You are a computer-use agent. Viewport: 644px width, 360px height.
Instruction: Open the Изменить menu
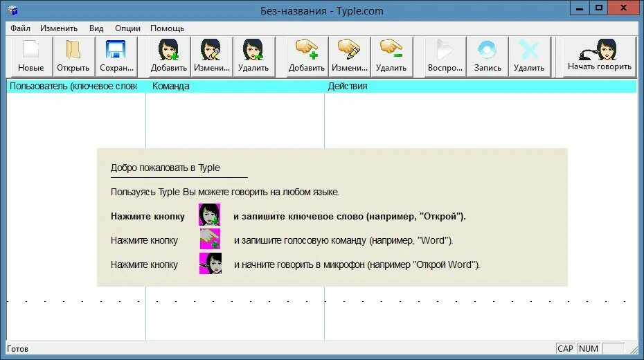point(59,28)
